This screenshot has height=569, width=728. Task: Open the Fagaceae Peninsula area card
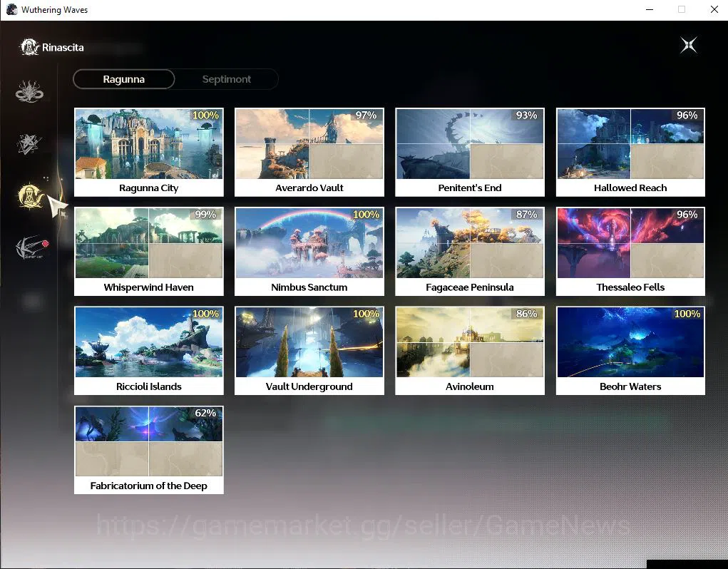(470, 252)
